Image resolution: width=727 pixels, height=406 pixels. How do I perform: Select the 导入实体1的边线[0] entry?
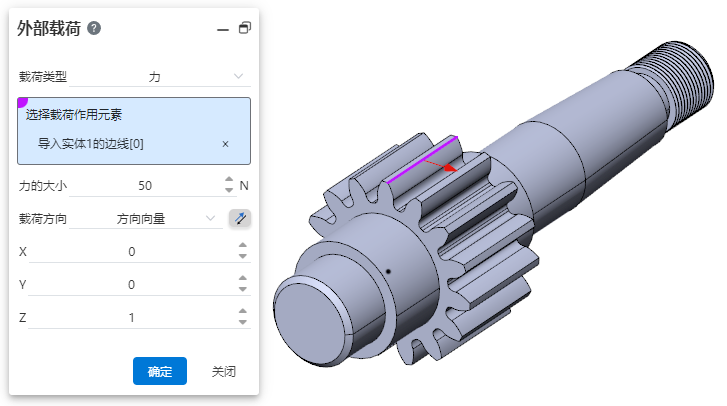click(91, 144)
